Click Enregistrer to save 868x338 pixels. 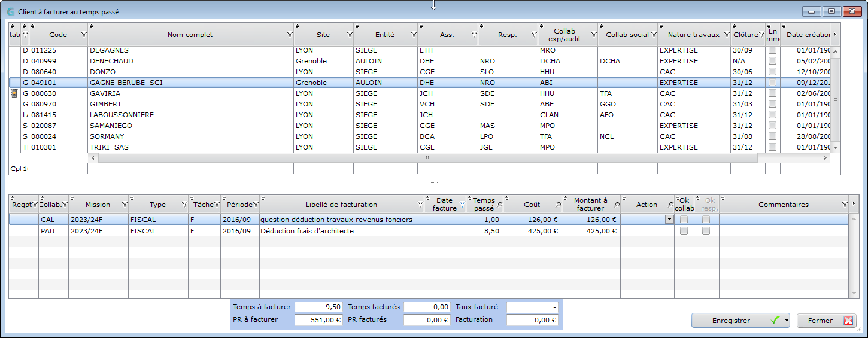738,321
